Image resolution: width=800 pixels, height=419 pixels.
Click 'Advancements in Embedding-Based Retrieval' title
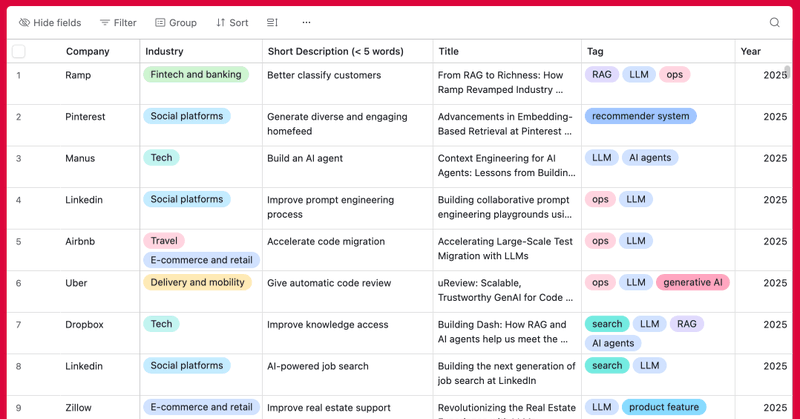click(507, 125)
